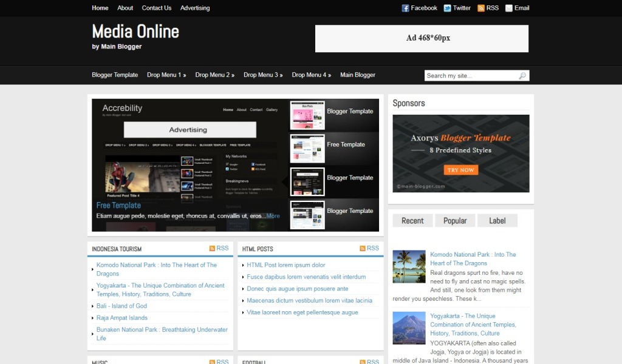Open Free Template featured slide title
The width and height of the screenshot is (622, 364).
[118, 205]
